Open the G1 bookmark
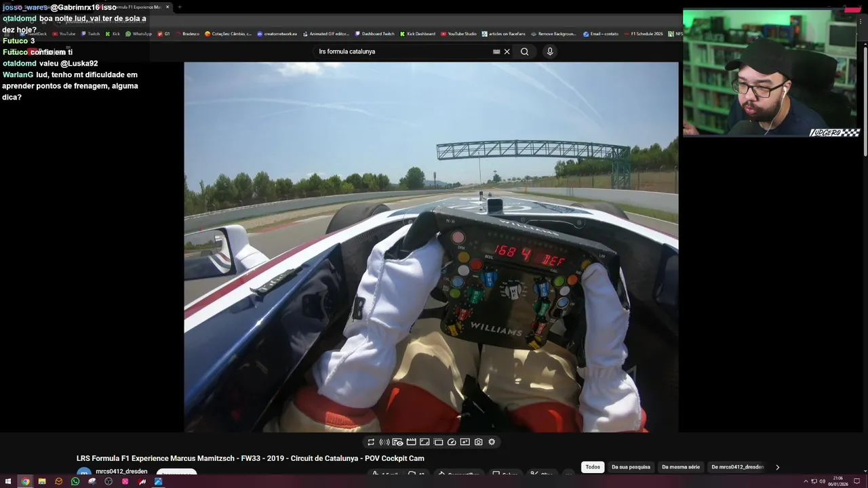 (163, 34)
